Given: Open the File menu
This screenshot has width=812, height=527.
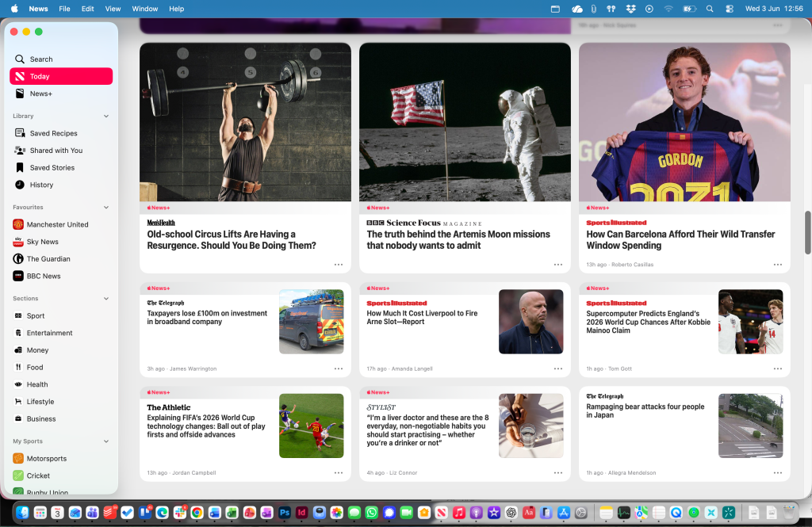Looking at the screenshot, I should click(64, 9).
